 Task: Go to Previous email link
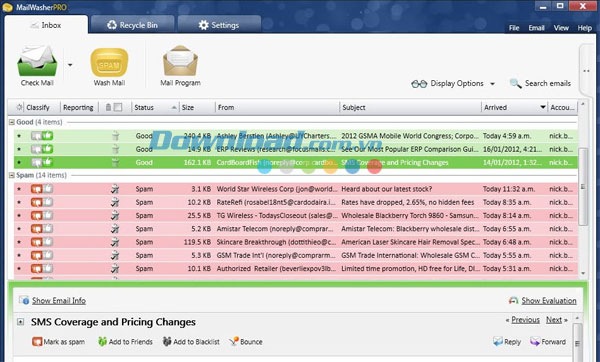(x=525, y=320)
